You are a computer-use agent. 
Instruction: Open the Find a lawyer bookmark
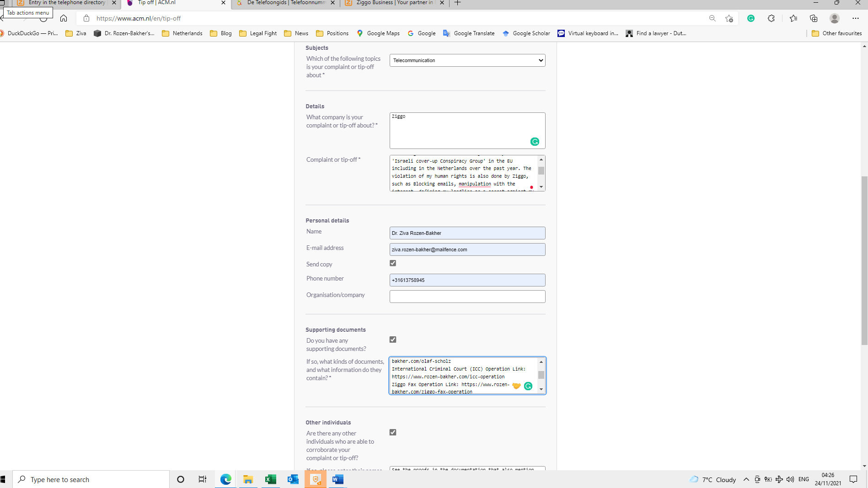point(656,33)
